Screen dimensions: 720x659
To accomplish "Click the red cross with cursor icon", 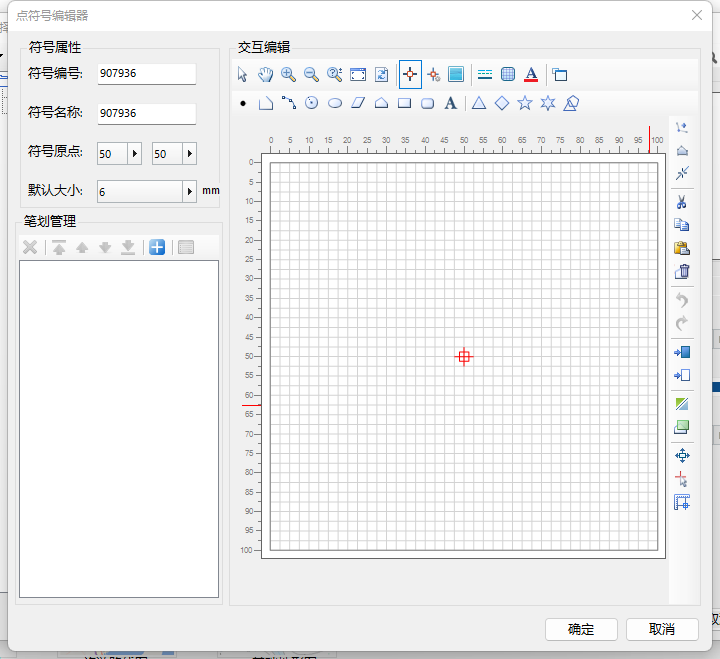I will pos(682,479).
